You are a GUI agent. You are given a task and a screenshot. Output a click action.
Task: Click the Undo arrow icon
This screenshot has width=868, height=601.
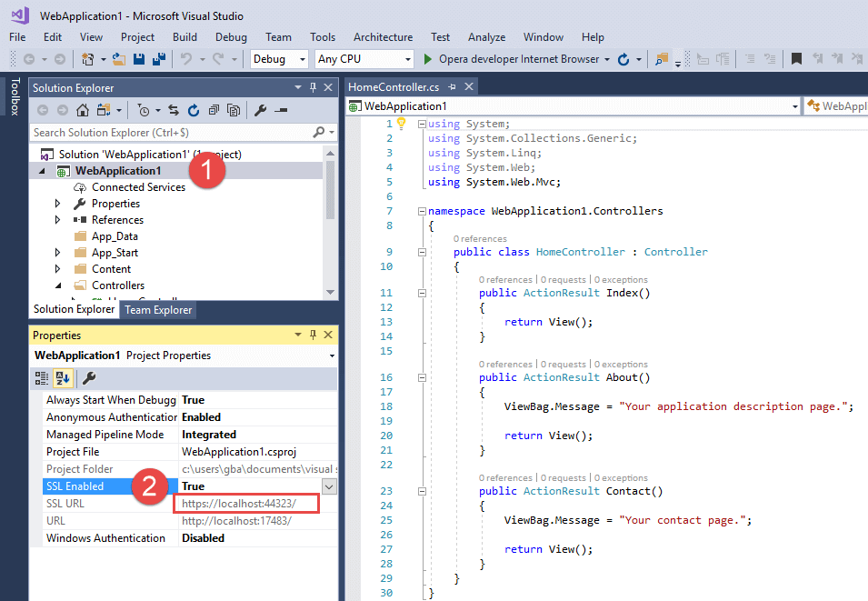186,59
